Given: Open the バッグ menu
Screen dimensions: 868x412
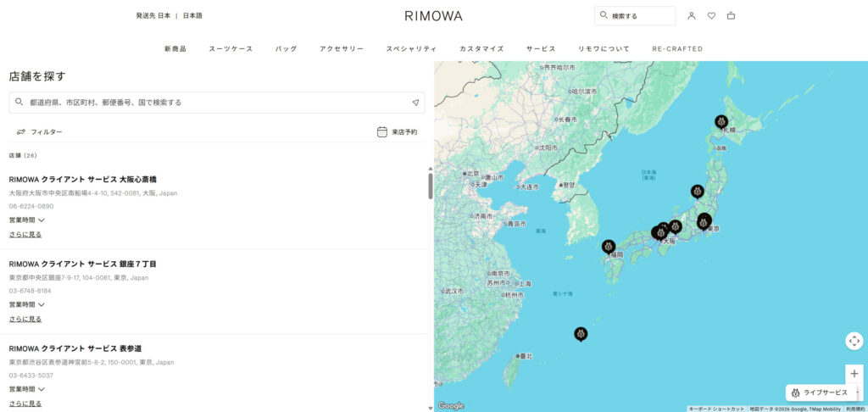Looking at the screenshot, I should pyautogui.click(x=287, y=48).
